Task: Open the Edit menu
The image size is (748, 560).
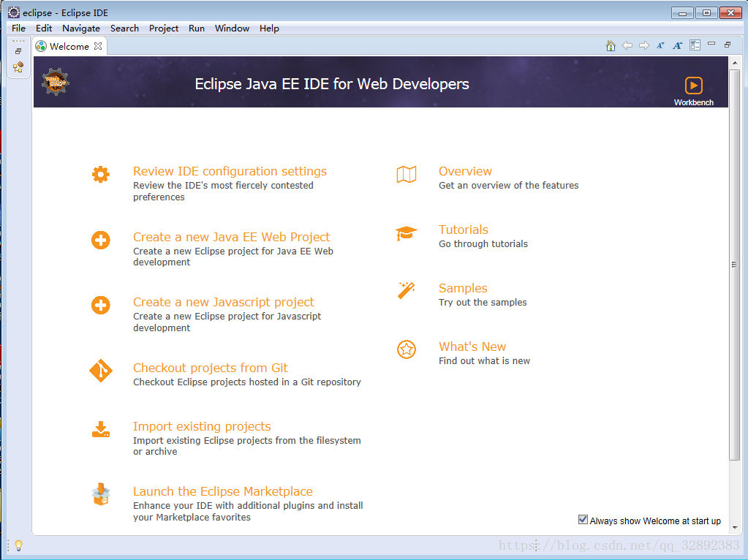Action: pyautogui.click(x=44, y=28)
